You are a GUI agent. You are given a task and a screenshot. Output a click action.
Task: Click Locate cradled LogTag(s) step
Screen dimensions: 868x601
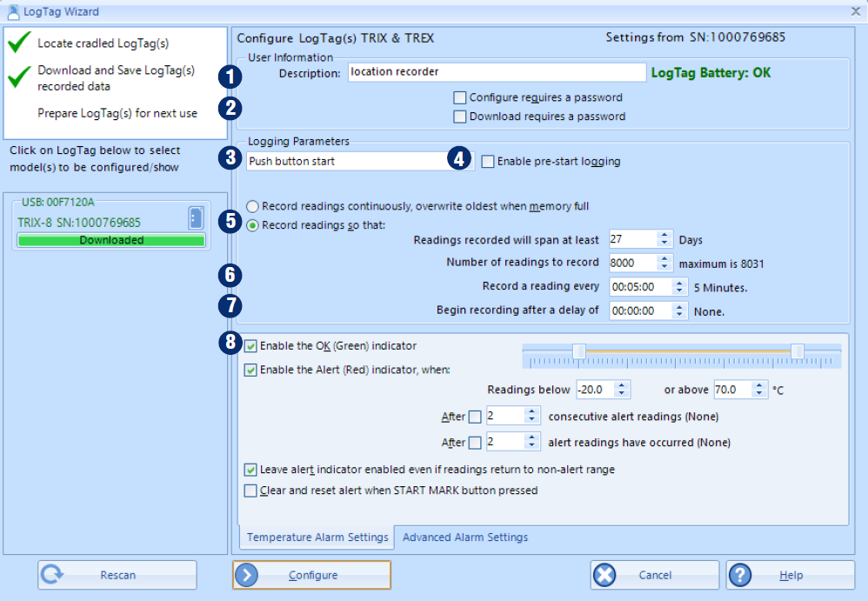[103, 43]
